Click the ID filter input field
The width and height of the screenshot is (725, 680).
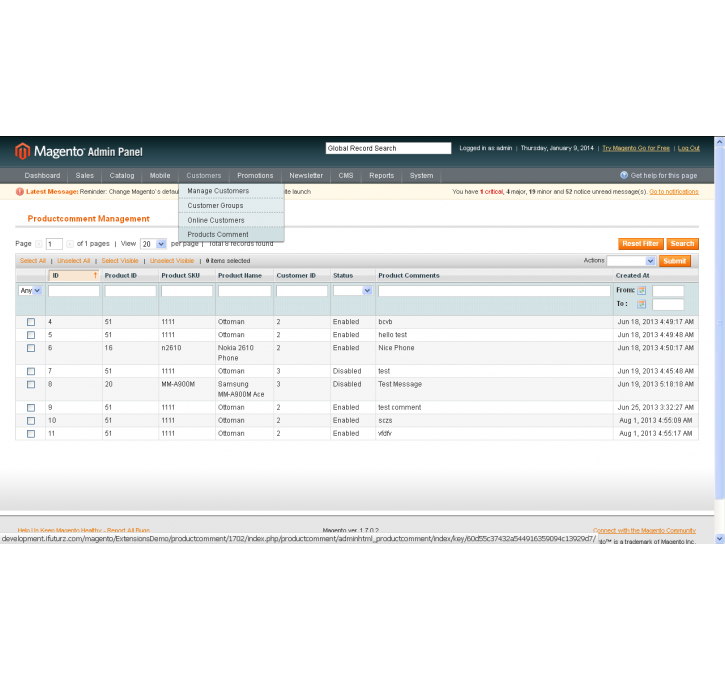tap(74, 291)
